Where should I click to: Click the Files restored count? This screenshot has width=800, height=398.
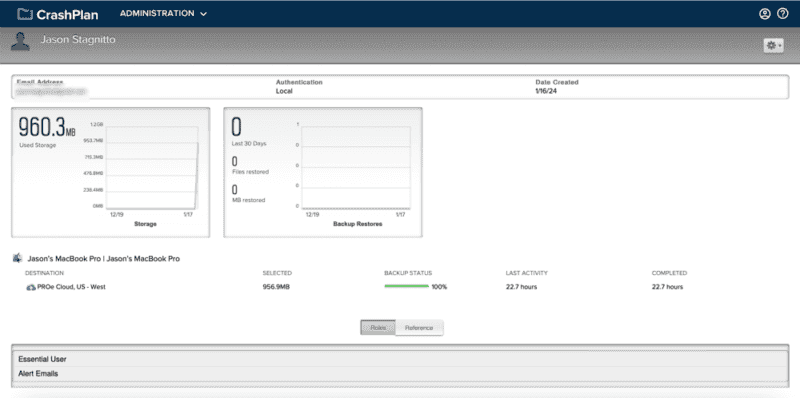tap(235, 162)
